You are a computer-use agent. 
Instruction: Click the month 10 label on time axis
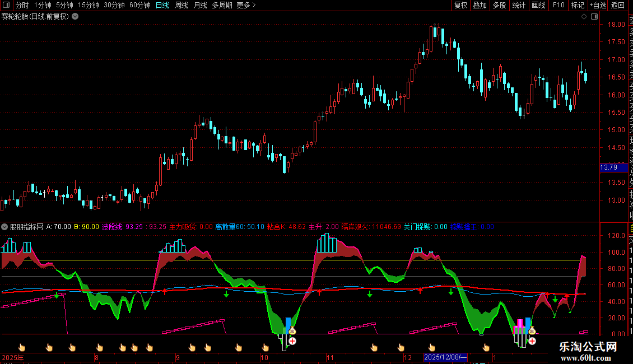coord(264,357)
